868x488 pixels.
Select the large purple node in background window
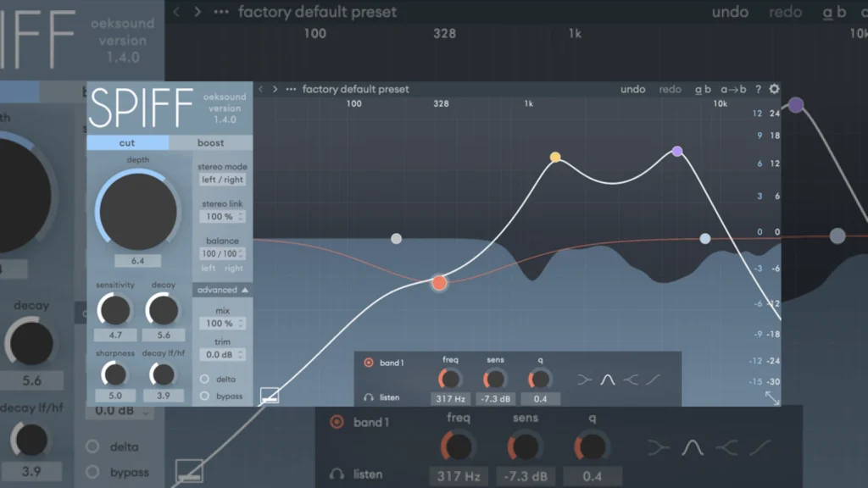[796, 104]
